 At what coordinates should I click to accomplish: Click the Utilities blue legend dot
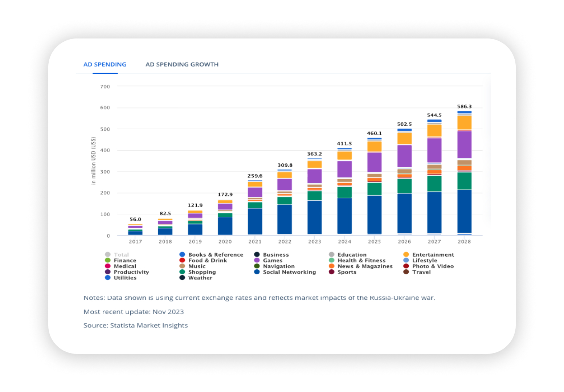pos(107,278)
